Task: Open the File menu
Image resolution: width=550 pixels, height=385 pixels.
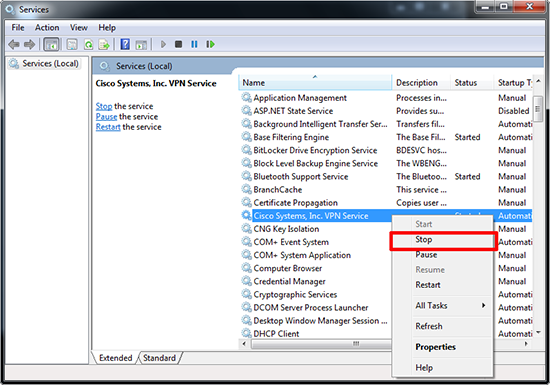Action: tap(18, 27)
